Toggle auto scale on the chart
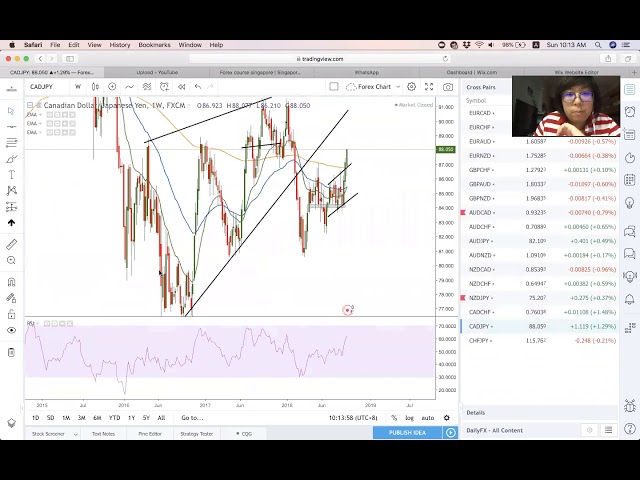640x480 pixels. tap(427, 418)
